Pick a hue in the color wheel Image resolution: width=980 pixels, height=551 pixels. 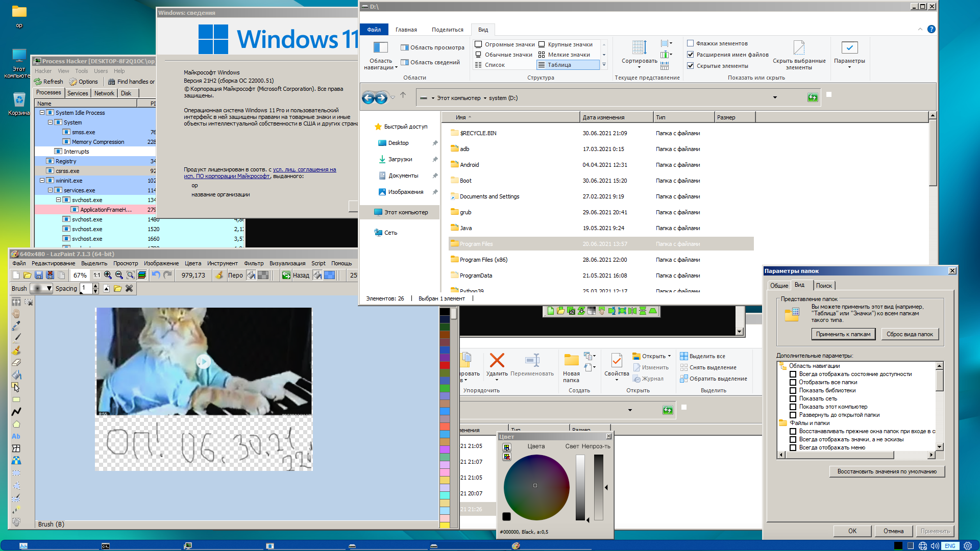tap(536, 487)
